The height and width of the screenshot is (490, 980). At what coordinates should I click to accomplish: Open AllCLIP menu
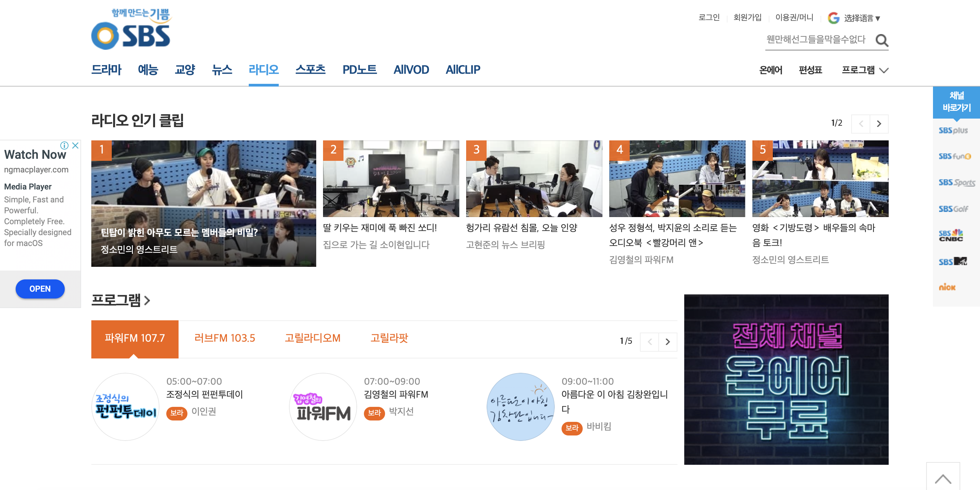point(463,70)
